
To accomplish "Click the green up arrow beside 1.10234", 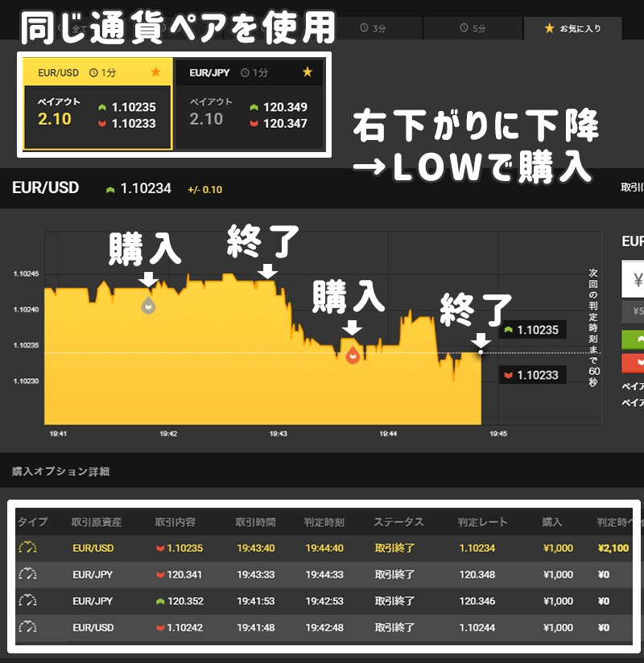I will point(110,190).
